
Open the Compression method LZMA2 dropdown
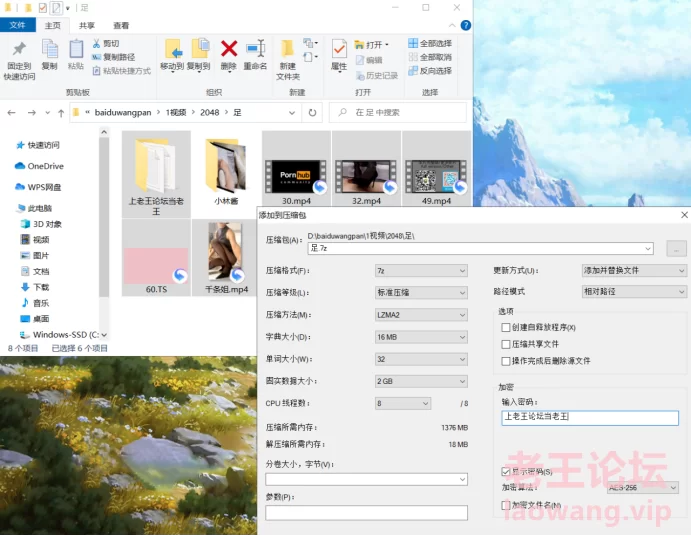[x=421, y=315]
